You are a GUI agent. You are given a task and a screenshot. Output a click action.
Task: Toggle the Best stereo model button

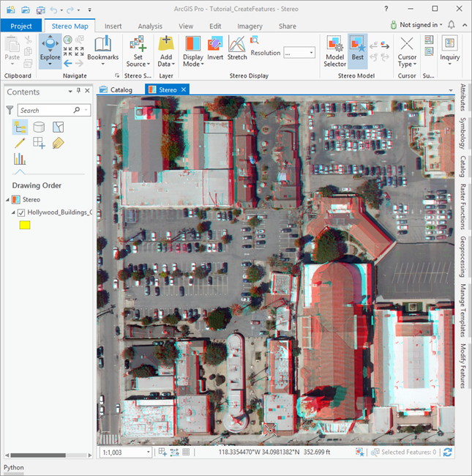click(357, 49)
